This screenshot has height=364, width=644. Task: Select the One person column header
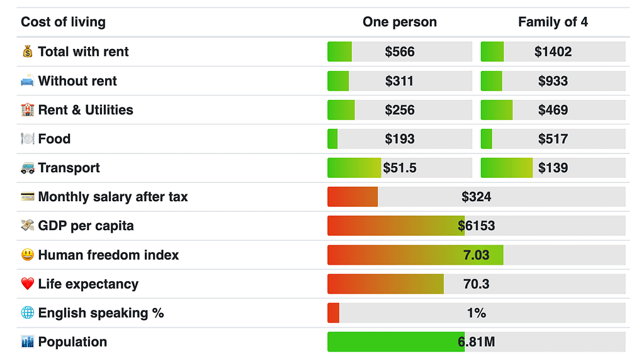coord(399,22)
